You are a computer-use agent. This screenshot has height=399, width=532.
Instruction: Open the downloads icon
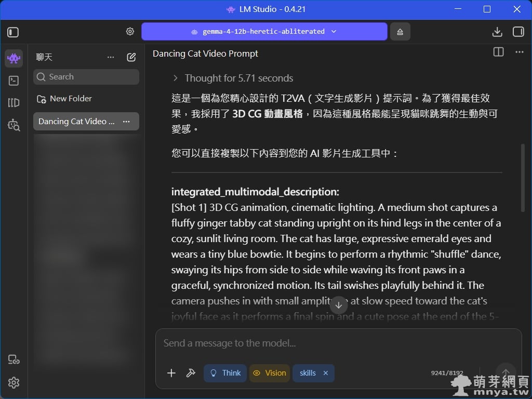497,32
